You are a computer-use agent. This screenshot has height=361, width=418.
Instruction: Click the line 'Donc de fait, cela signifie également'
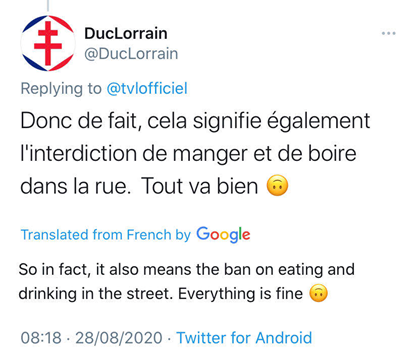point(195,121)
